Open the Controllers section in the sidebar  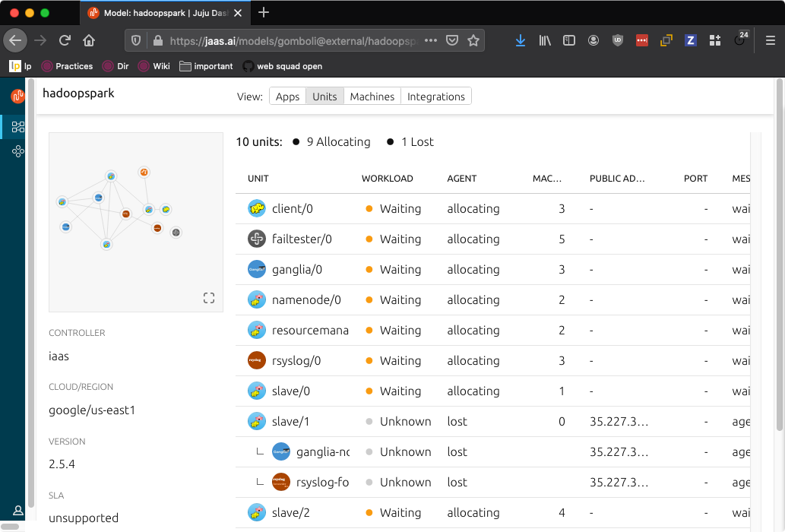point(17,150)
